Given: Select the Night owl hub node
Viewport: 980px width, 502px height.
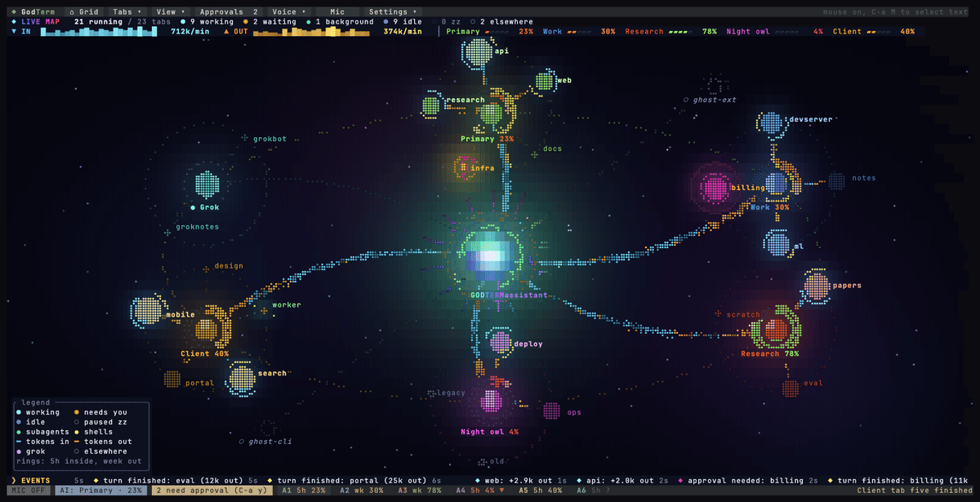Looking at the screenshot, I should pyautogui.click(x=491, y=401).
